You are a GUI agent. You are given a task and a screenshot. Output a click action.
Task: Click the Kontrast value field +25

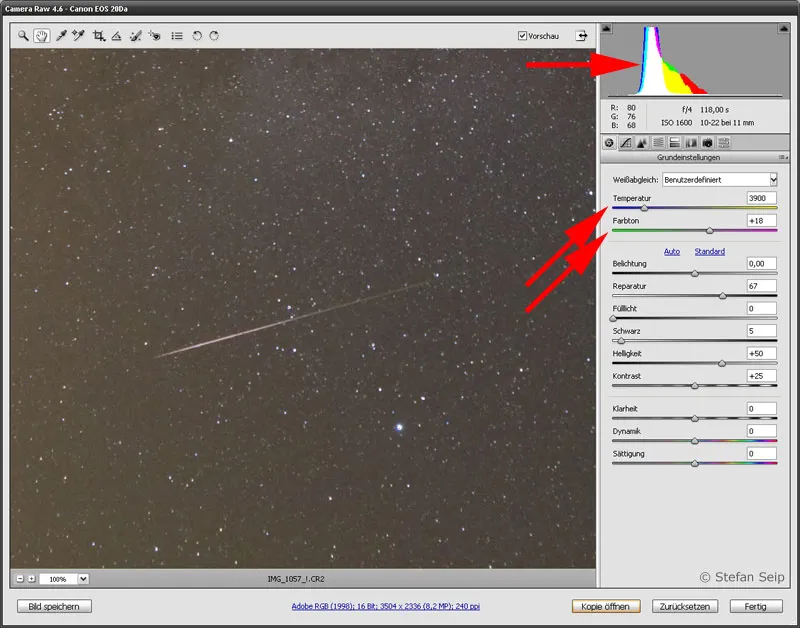coord(762,375)
